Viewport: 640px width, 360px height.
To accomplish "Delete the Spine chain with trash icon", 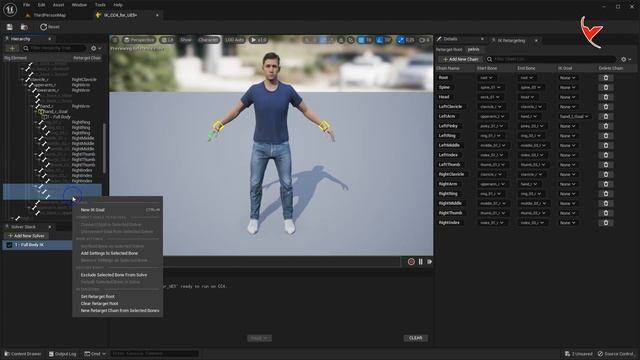I will (606, 87).
